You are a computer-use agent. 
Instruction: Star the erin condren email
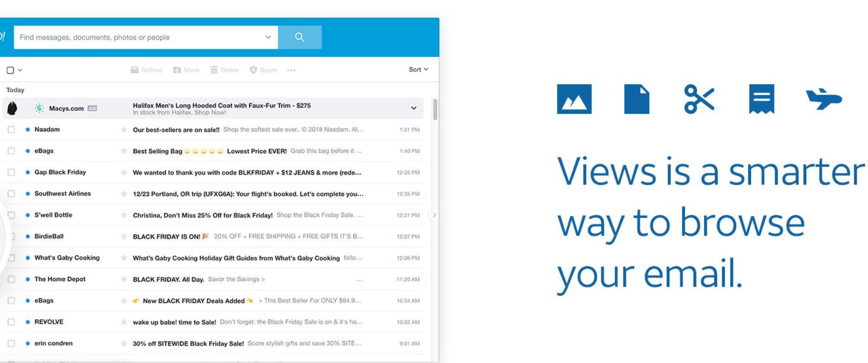point(124,343)
